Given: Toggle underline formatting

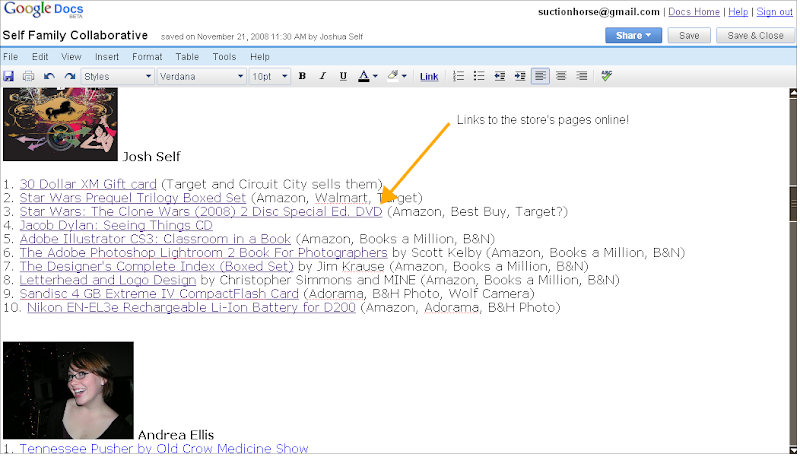Looking at the screenshot, I should coord(343,76).
